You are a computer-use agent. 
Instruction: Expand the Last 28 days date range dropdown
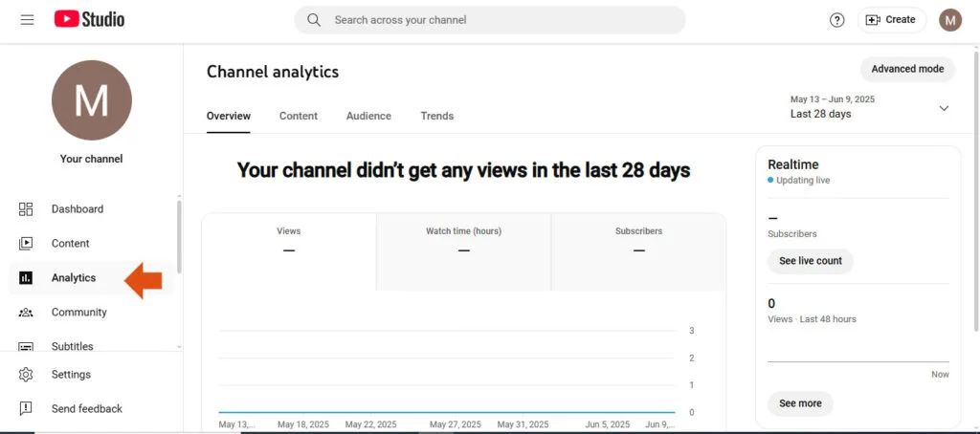[x=943, y=108]
